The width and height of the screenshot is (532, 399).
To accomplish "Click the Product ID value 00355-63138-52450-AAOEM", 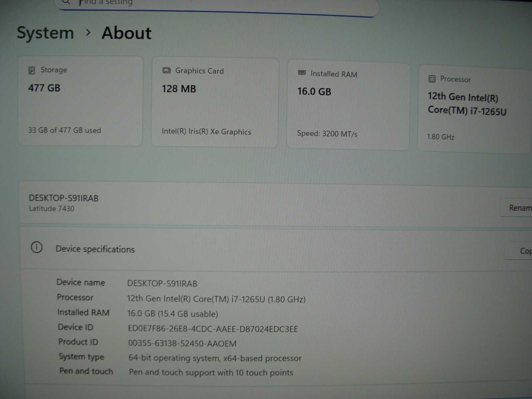I will (x=182, y=343).
